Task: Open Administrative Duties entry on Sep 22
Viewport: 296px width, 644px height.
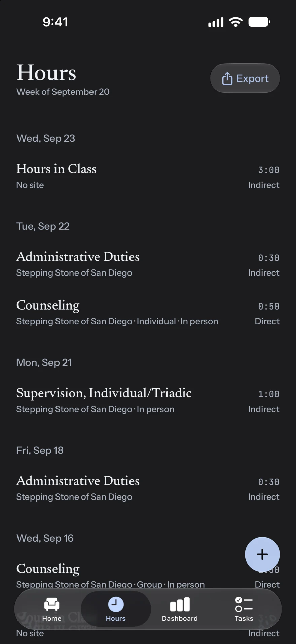Action: tap(148, 264)
